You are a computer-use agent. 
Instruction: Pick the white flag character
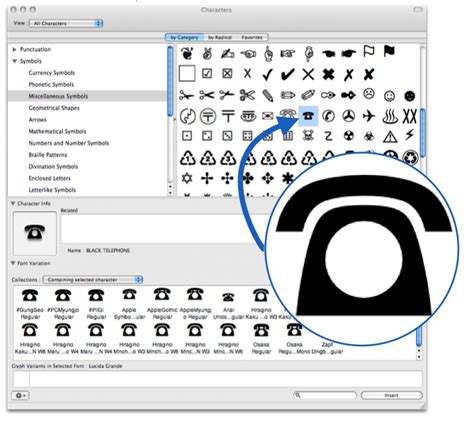pos(369,51)
